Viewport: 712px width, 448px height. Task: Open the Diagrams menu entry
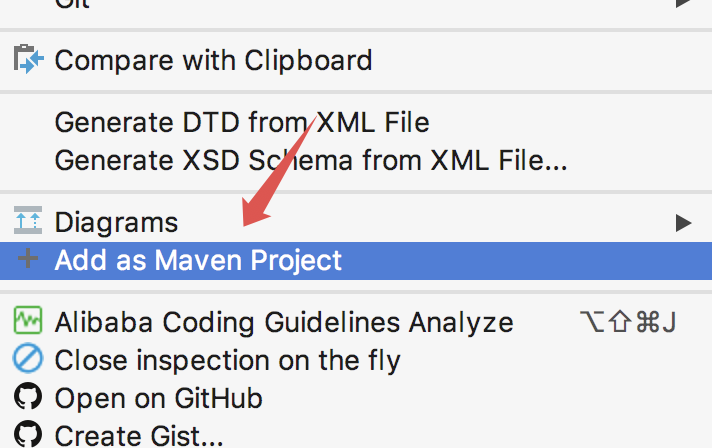(116, 221)
